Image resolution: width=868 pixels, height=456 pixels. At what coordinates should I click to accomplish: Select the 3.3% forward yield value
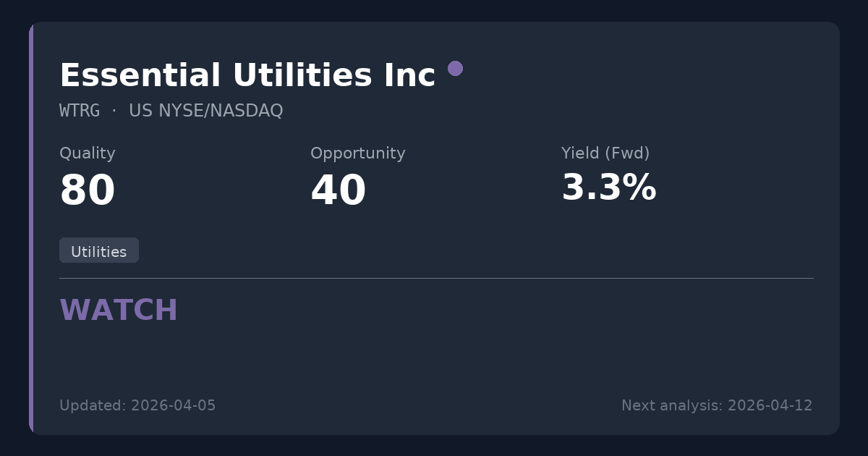[x=608, y=188]
